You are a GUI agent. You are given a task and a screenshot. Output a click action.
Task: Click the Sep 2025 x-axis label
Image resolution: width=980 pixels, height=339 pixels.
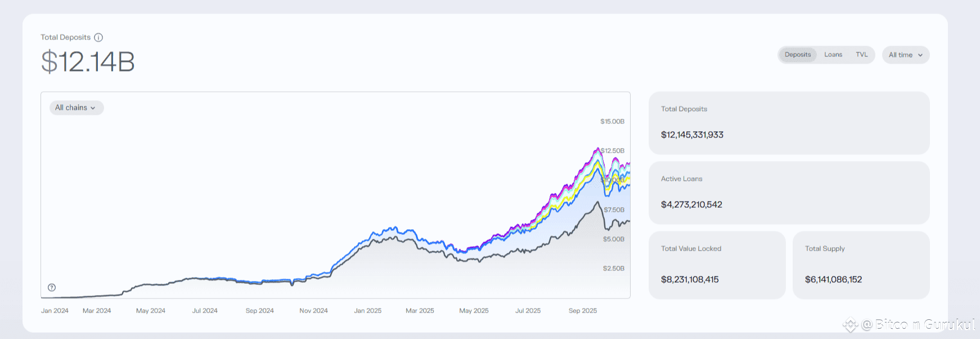click(x=582, y=311)
